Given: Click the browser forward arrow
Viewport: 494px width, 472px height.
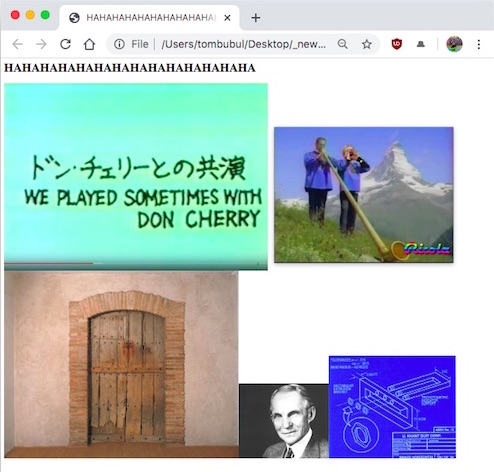Looking at the screenshot, I should coord(41,44).
